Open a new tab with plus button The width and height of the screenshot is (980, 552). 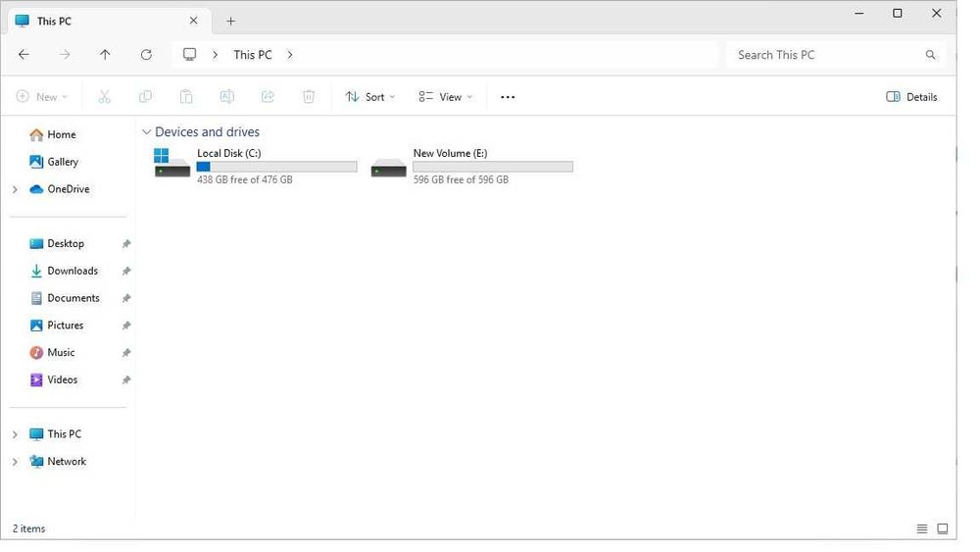(x=230, y=22)
